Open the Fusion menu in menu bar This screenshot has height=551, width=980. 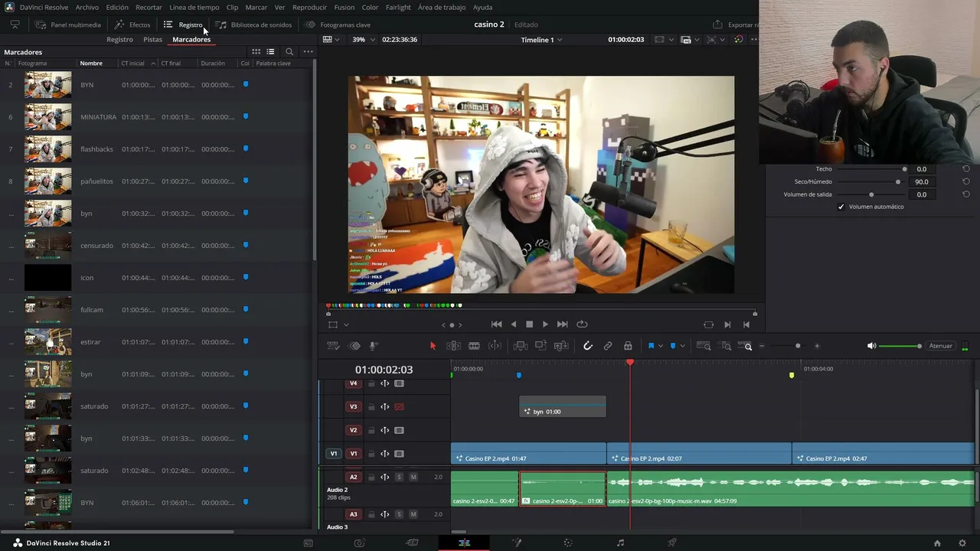344,7
